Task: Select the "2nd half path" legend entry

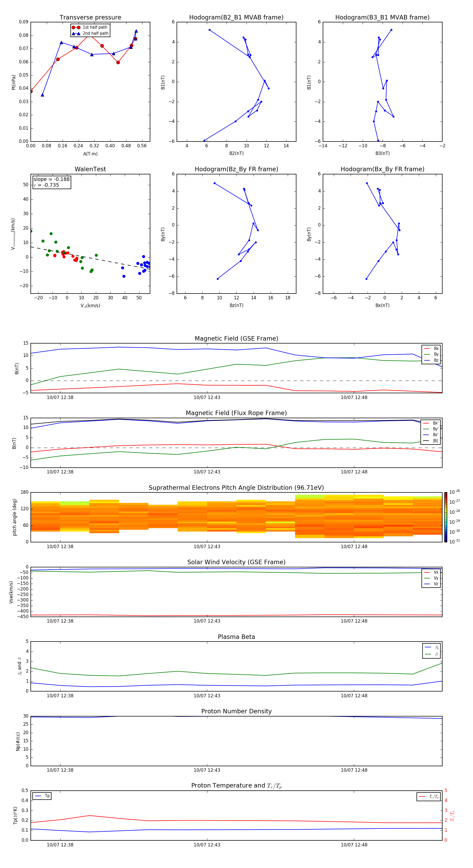Action: (x=90, y=33)
